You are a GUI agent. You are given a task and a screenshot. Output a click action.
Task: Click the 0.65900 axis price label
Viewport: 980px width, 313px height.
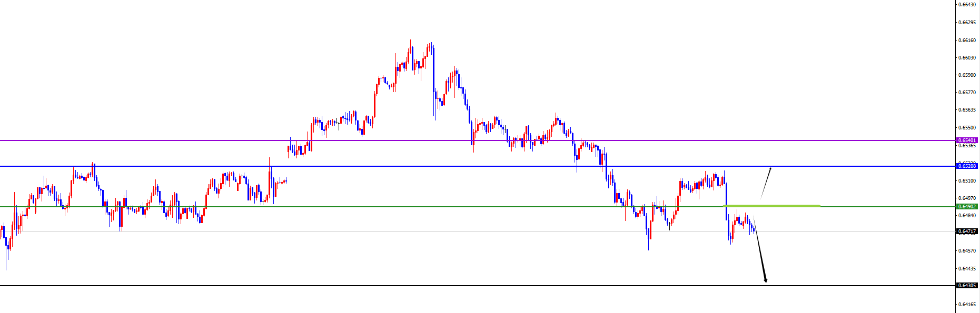967,75
